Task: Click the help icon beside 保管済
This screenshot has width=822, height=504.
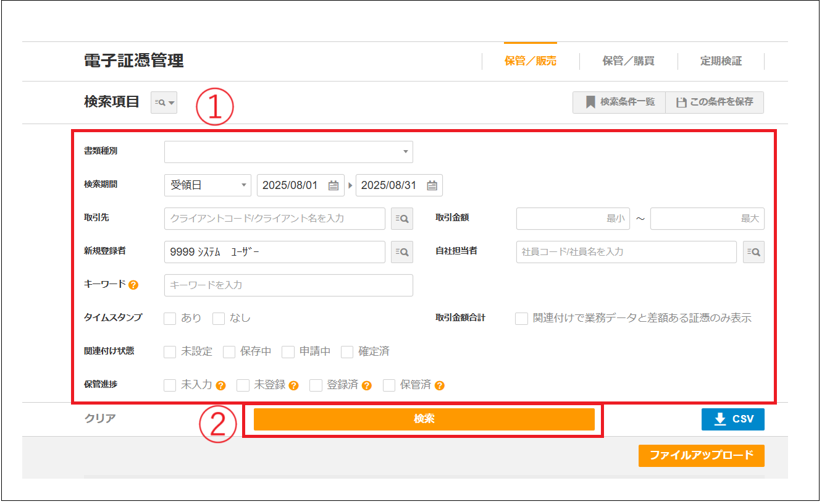Action: [439, 385]
